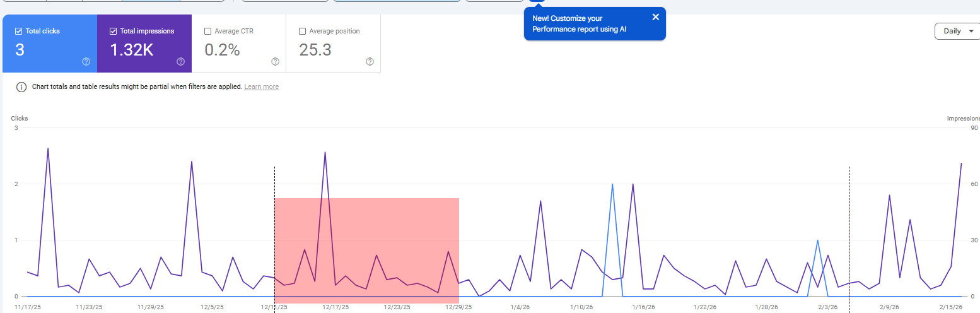Click the blue clicks peak near 2/3/26
The height and width of the screenshot is (313, 980).
pos(817,240)
